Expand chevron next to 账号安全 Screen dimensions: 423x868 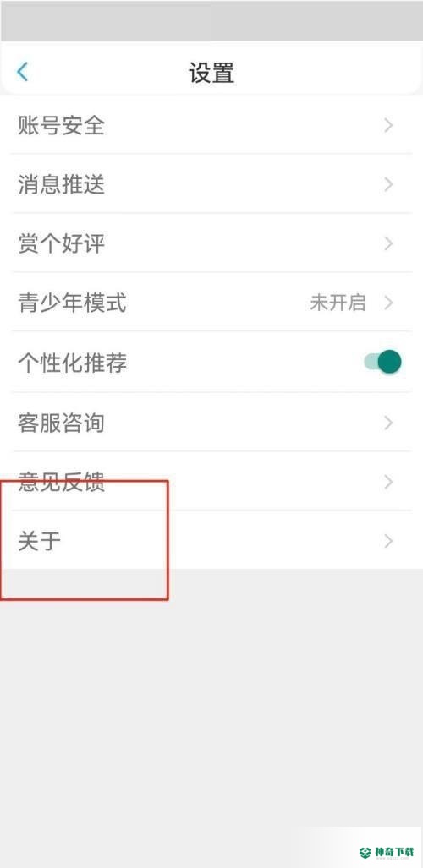tap(388, 126)
